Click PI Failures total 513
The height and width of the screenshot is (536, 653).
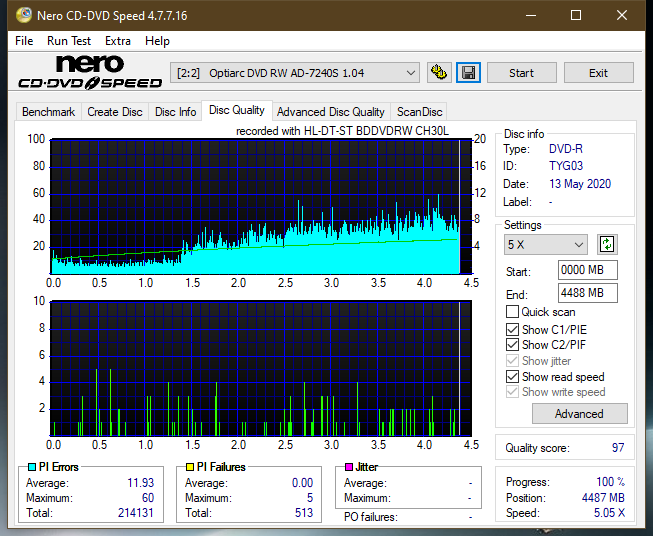[x=304, y=513]
